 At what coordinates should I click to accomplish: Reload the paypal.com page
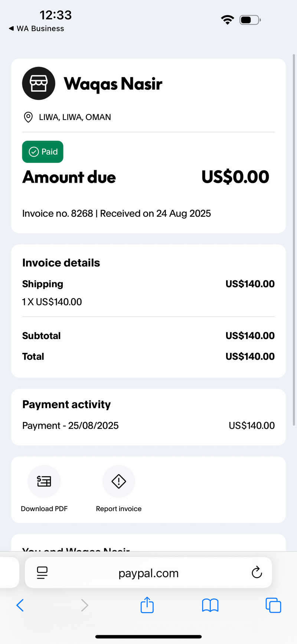coord(257,572)
